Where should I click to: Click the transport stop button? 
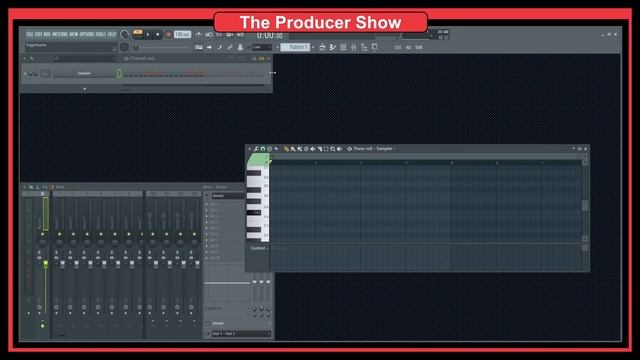158,35
